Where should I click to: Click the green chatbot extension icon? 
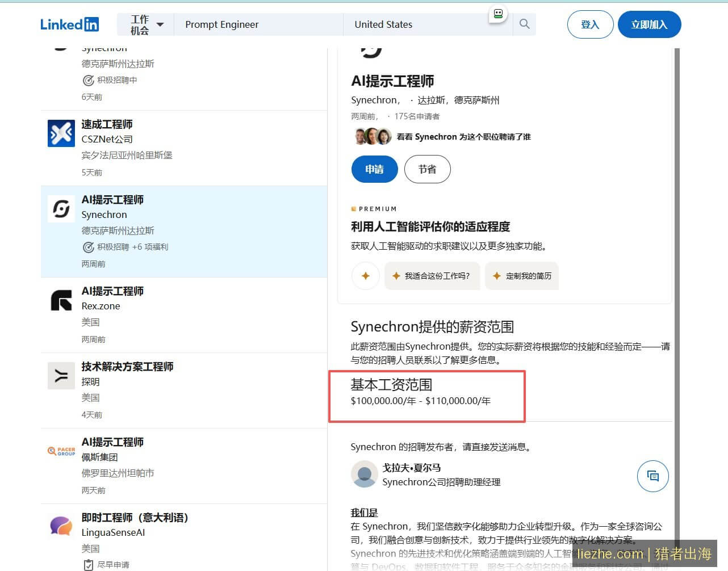click(x=498, y=14)
